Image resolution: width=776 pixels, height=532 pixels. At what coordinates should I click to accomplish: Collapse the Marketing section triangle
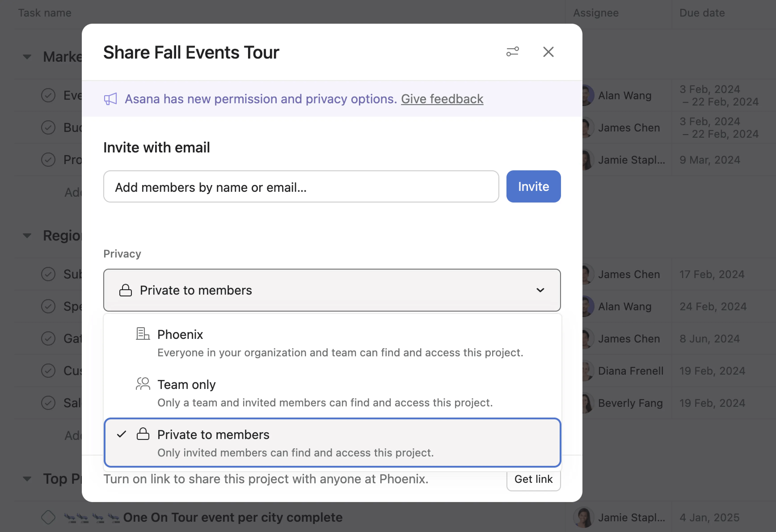click(x=27, y=57)
